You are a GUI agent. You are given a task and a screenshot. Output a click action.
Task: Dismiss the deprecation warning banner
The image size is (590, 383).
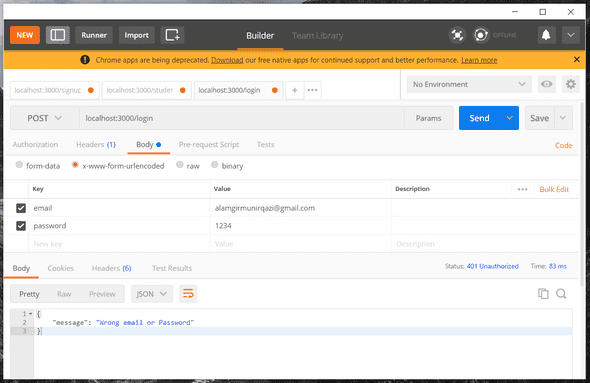[x=576, y=59]
